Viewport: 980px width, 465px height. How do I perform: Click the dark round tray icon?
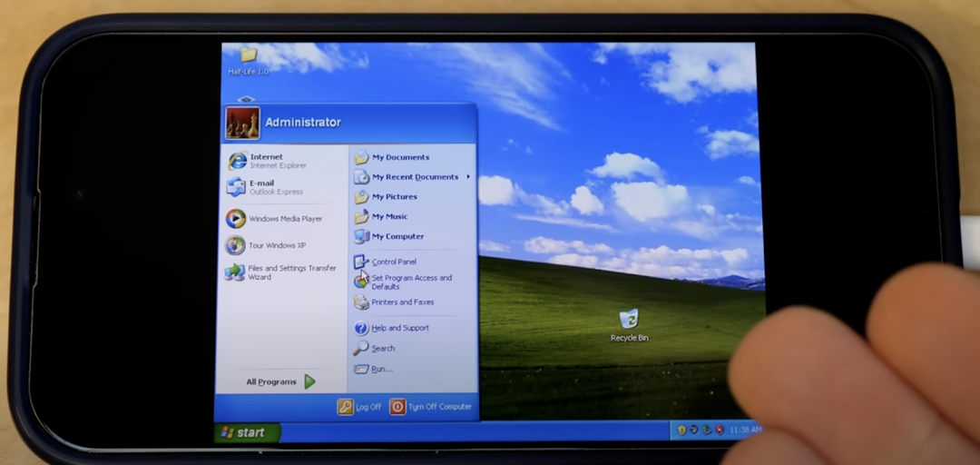(x=694, y=430)
